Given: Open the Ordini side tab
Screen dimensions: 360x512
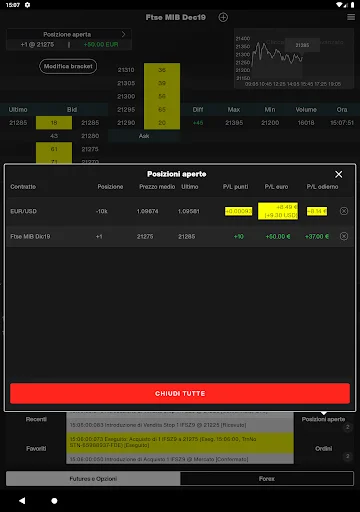Looking at the screenshot, I should pos(324,449).
